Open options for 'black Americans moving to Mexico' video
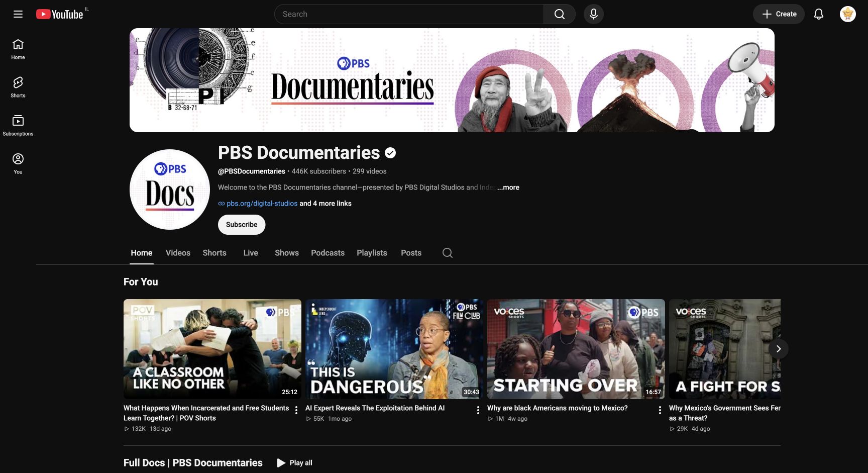 click(x=660, y=410)
